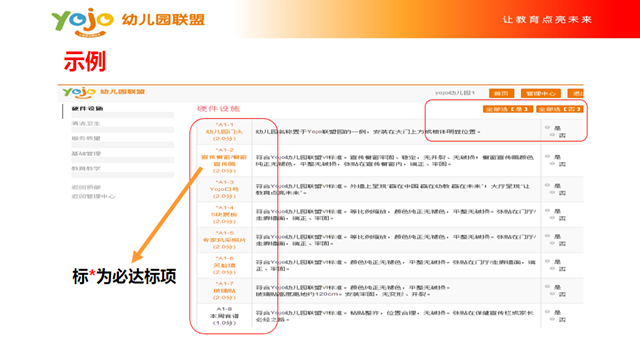Open 教育教学 sidebar category
This screenshot has width=640, height=360.
[86, 168]
